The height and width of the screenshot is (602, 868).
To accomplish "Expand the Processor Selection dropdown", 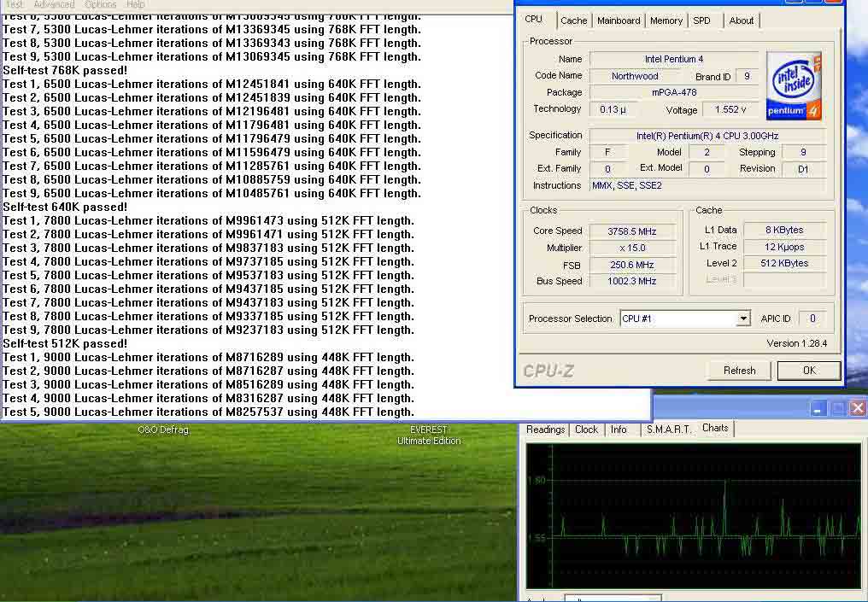I will click(x=742, y=319).
